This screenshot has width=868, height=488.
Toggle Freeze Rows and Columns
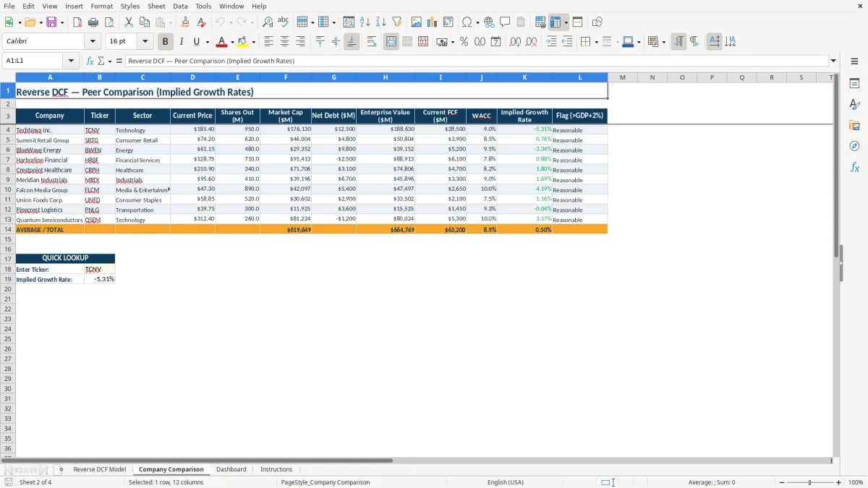click(556, 22)
